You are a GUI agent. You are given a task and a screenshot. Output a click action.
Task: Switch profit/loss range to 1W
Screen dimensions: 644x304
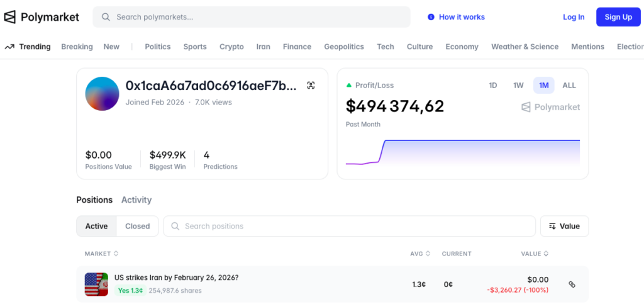518,86
